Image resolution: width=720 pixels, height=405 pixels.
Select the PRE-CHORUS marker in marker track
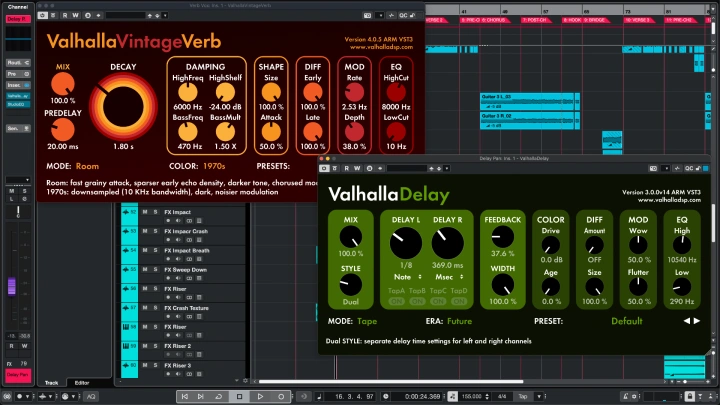pos(470,20)
